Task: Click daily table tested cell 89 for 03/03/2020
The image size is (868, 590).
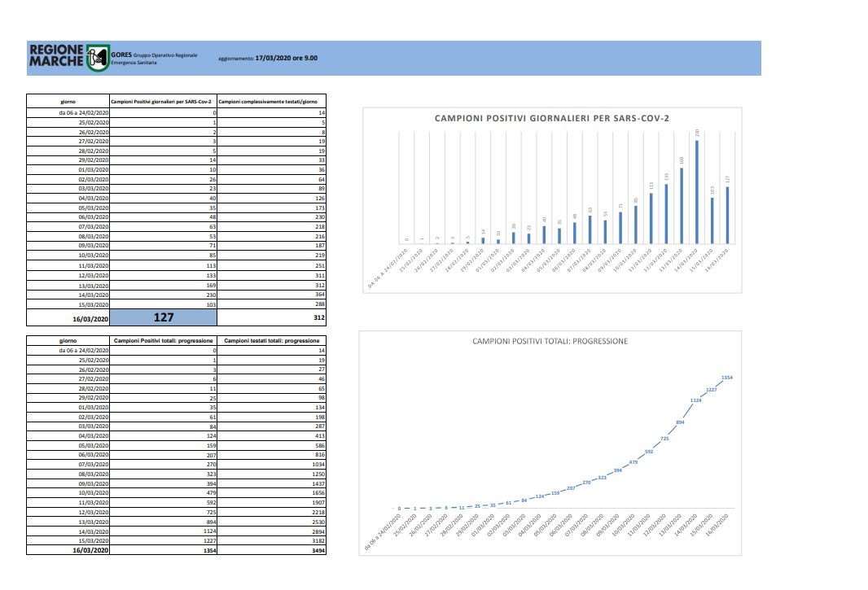Action: [271, 189]
